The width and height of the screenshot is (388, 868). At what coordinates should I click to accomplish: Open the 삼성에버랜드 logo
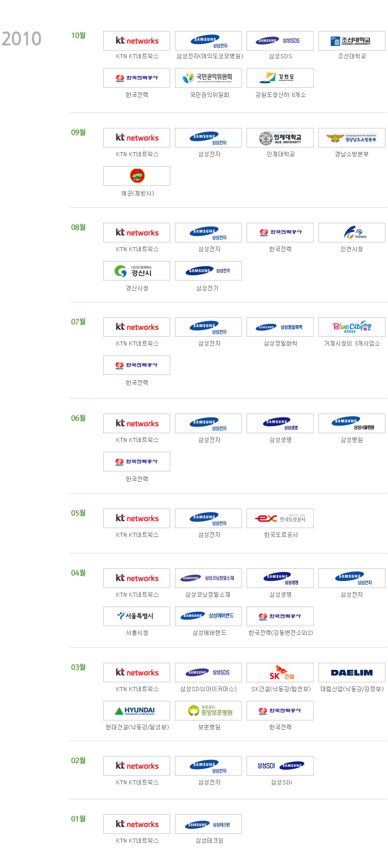208,616
